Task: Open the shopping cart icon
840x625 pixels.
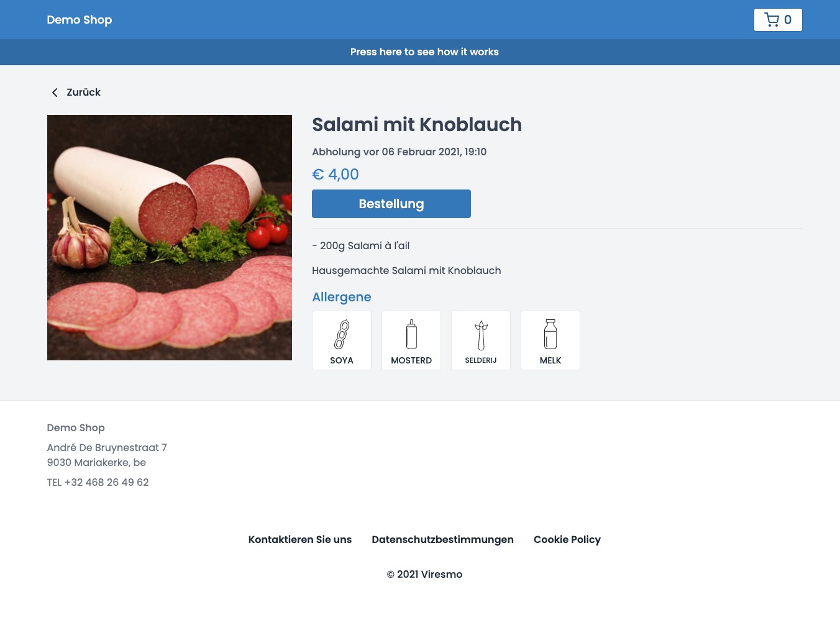Action: point(772,20)
